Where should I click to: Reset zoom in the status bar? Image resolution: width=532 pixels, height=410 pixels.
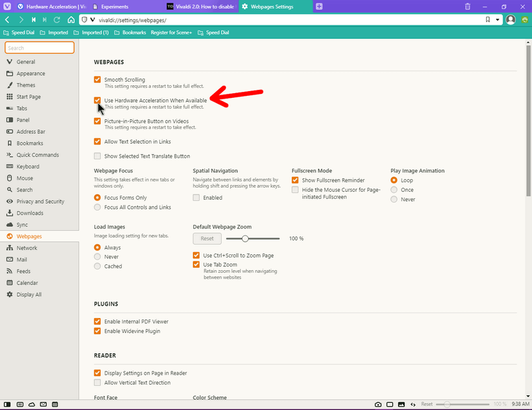click(427, 404)
